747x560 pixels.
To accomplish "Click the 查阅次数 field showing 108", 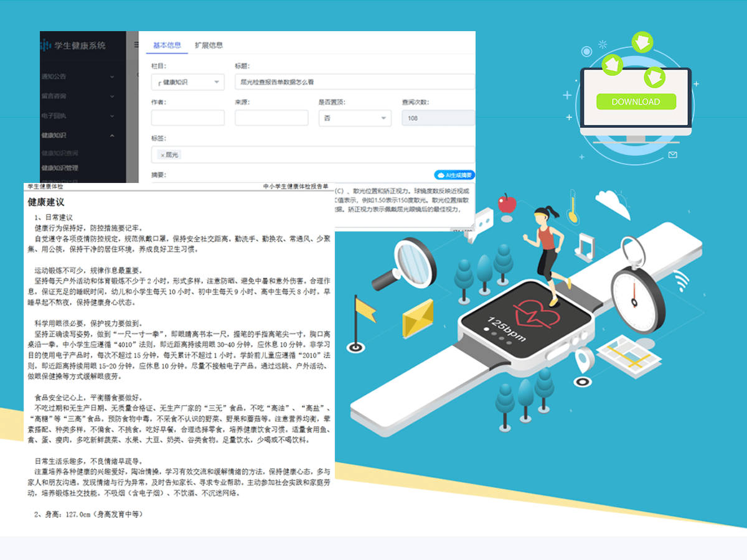I will coord(437,118).
